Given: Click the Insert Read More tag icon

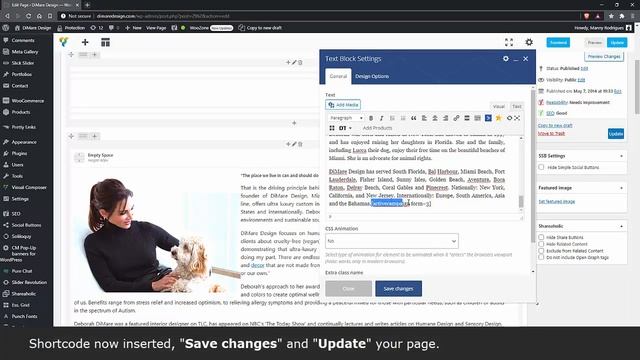Looking at the screenshot, I should (467, 118).
